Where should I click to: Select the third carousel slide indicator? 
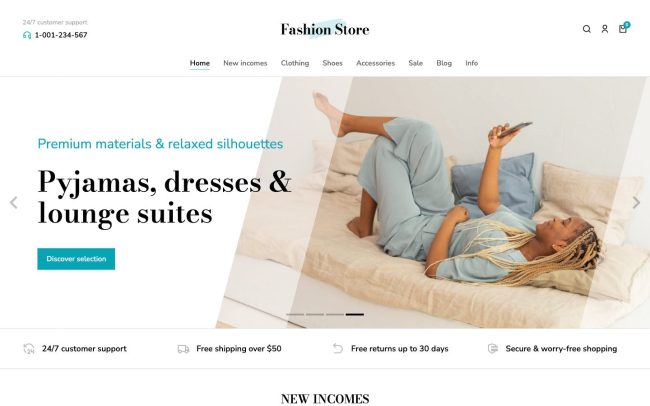pos(335,315)
